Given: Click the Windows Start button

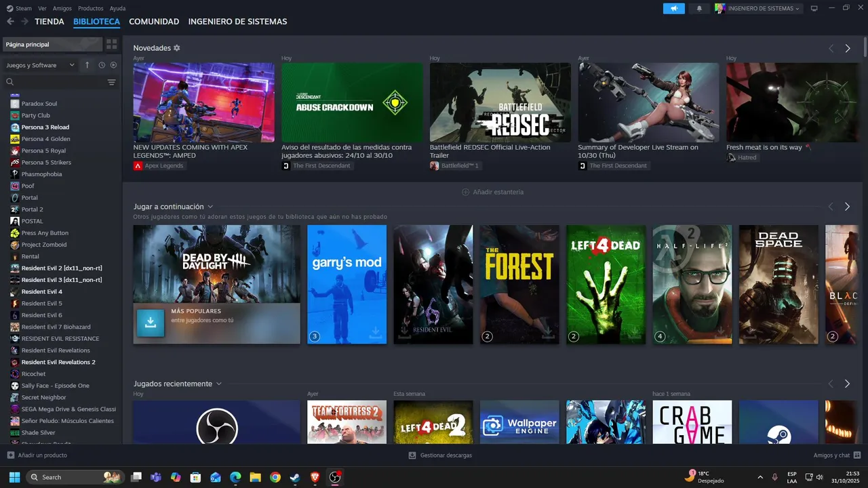Looking at the screenshot, I should (x=14, y=477).
